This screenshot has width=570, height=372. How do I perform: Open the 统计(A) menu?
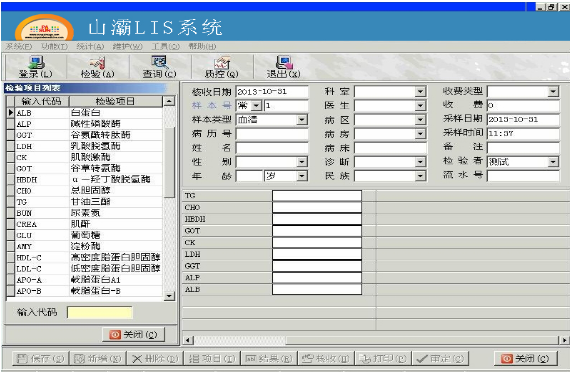coord(90,47)
